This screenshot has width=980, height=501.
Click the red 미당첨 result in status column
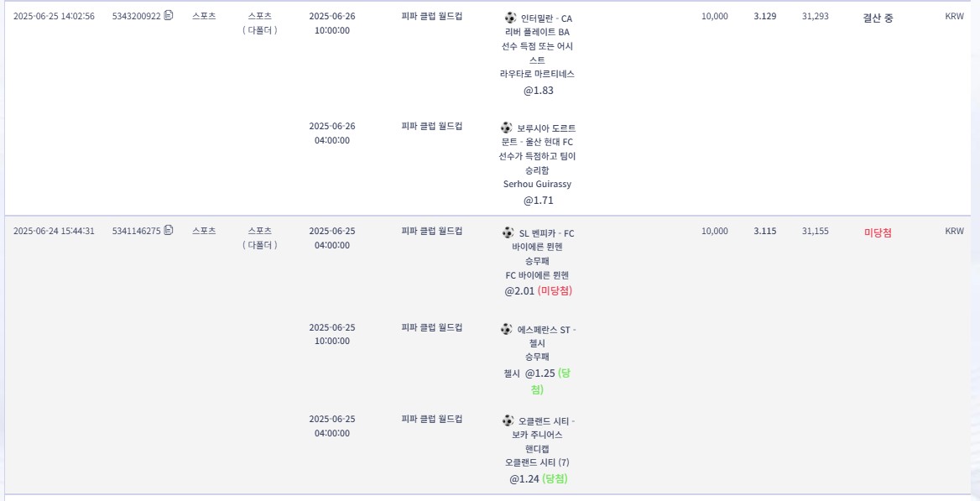point(878,232)
